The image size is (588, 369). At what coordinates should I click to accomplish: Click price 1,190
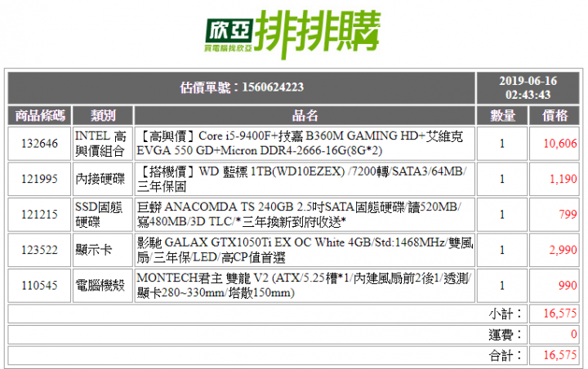pyautogui.click(x=563, y=179)
